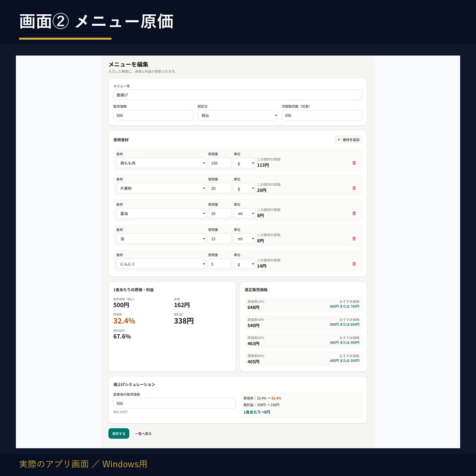
Task: Click recommended price 580円 または 600円
Action: pos(344,324)
